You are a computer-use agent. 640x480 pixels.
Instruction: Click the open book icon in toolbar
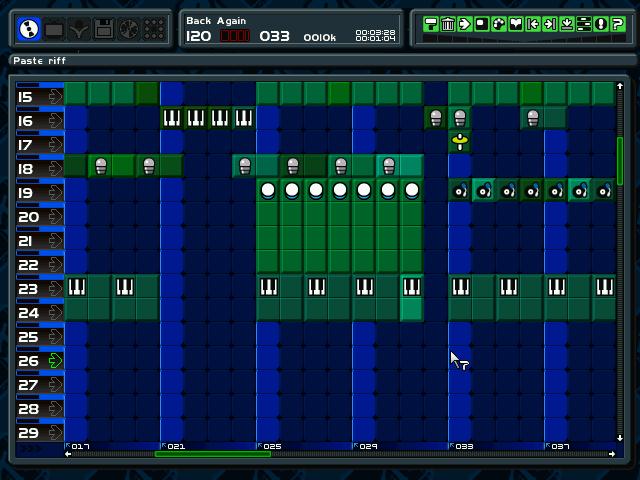[x=516, y=24]
